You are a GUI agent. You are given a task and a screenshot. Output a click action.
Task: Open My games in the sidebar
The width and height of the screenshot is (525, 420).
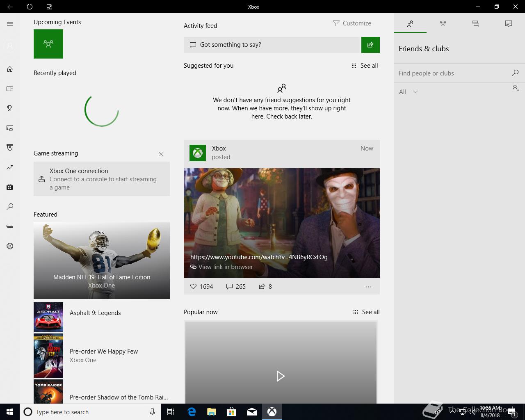10,89
